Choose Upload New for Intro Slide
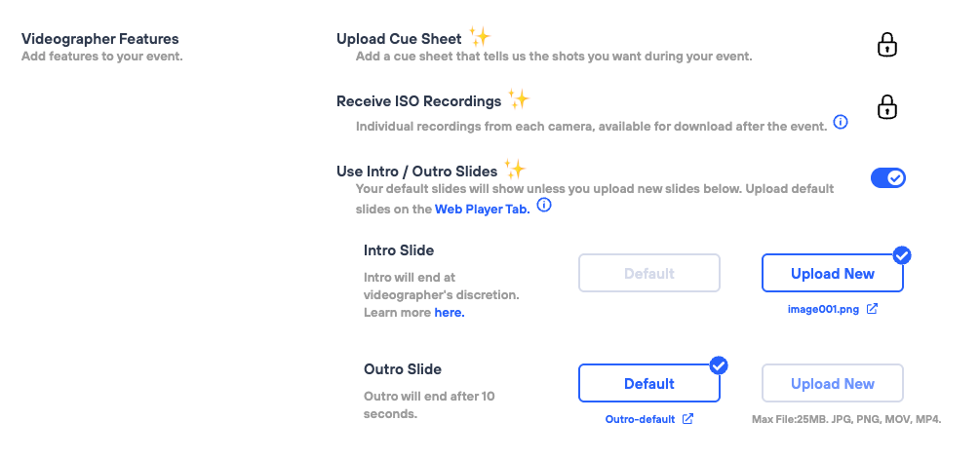The image size is (980, 459). [x=832, y=274]
